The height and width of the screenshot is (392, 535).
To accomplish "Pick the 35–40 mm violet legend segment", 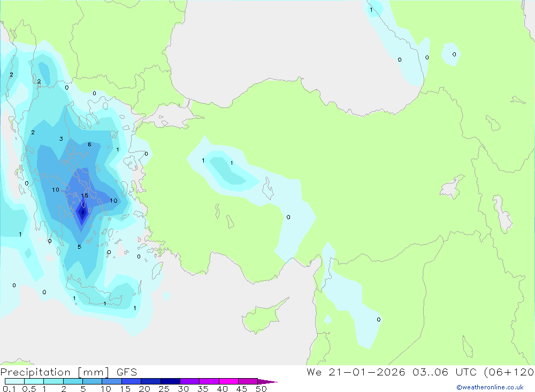I will pos(209,381).
